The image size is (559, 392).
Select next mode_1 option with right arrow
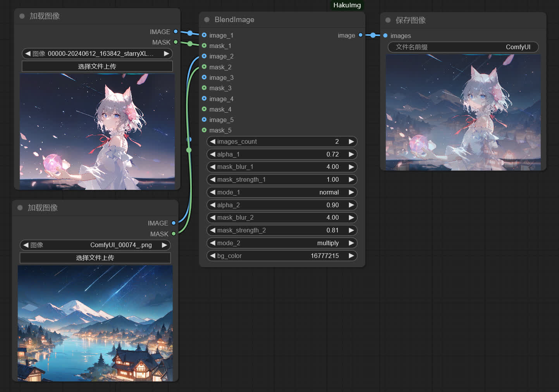(351, 192)
